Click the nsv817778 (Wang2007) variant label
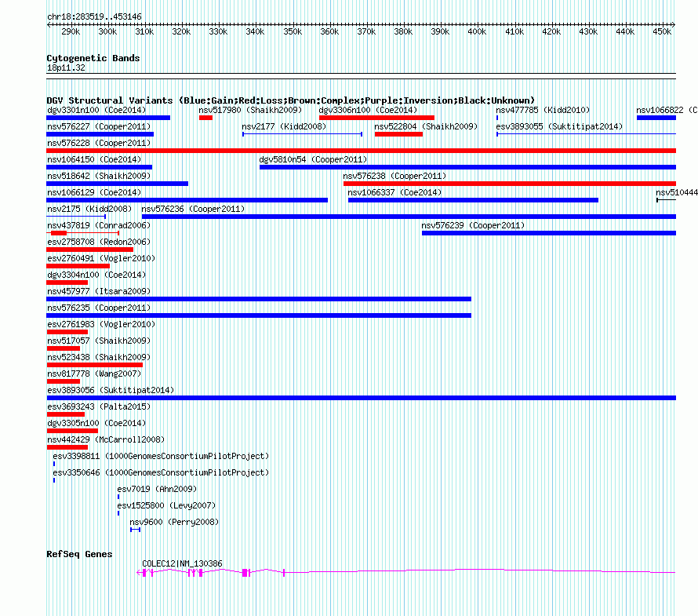The height and width of the screenshot is (616, 698). click(x=94, y=374)
